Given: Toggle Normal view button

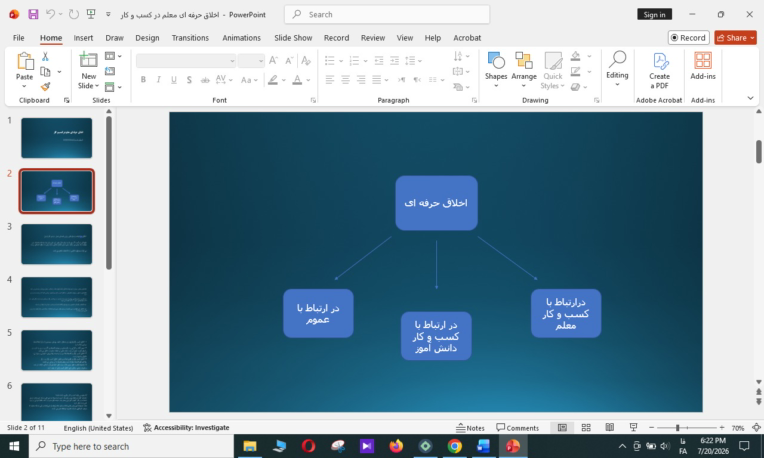Looking at the screenshot, I should (562, 427).
